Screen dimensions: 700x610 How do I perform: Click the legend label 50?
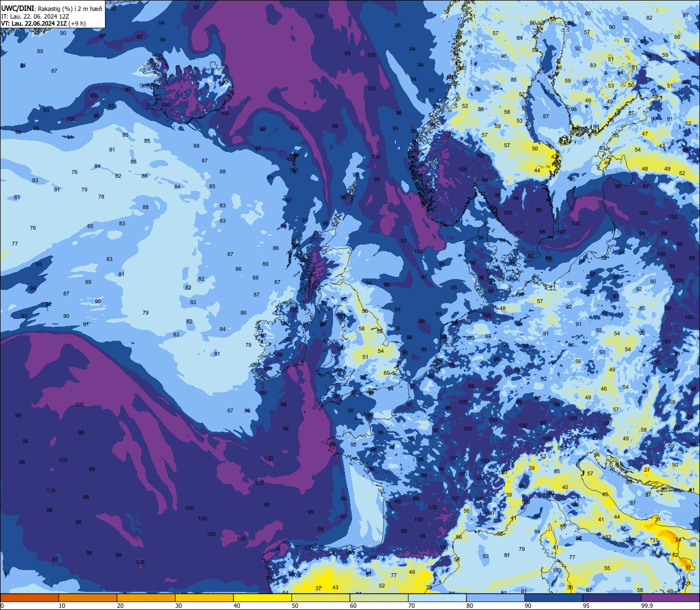pyautogui.click(x=295, y=606)
